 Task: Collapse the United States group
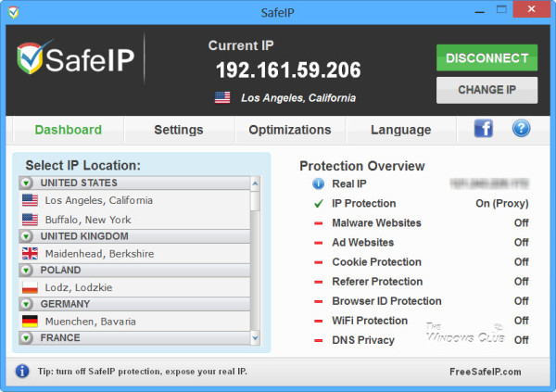click(x=26, y=183)
